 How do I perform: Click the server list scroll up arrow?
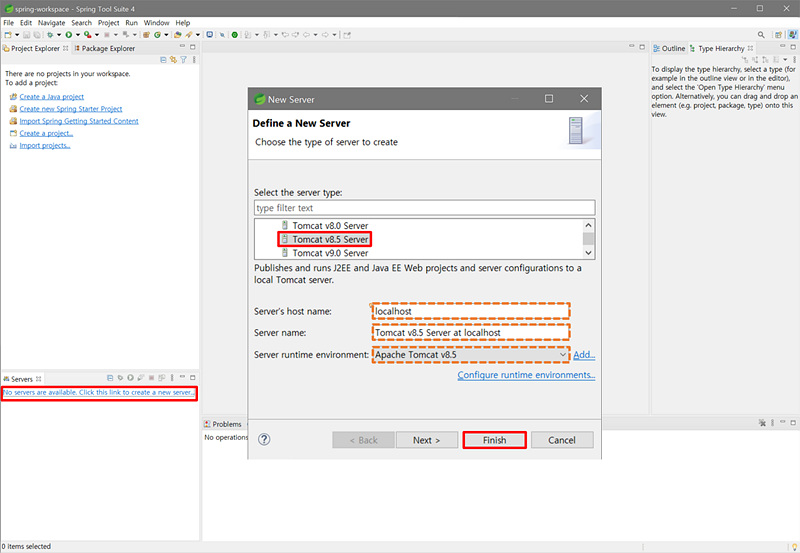[x=588, y=225]
